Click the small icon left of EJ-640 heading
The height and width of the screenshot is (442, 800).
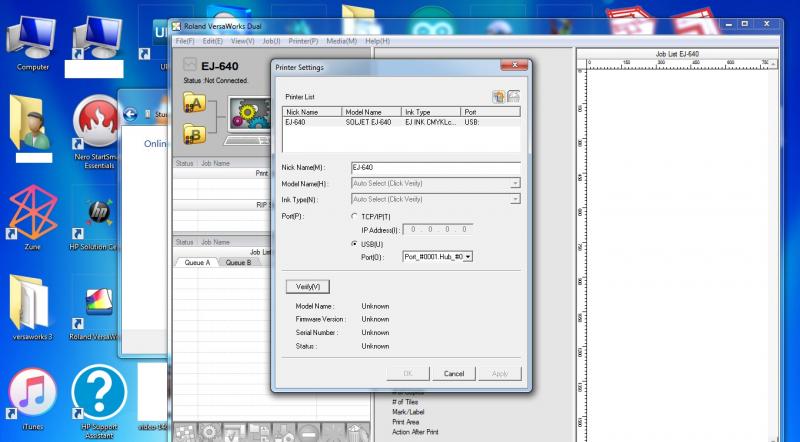click(190, 64)
